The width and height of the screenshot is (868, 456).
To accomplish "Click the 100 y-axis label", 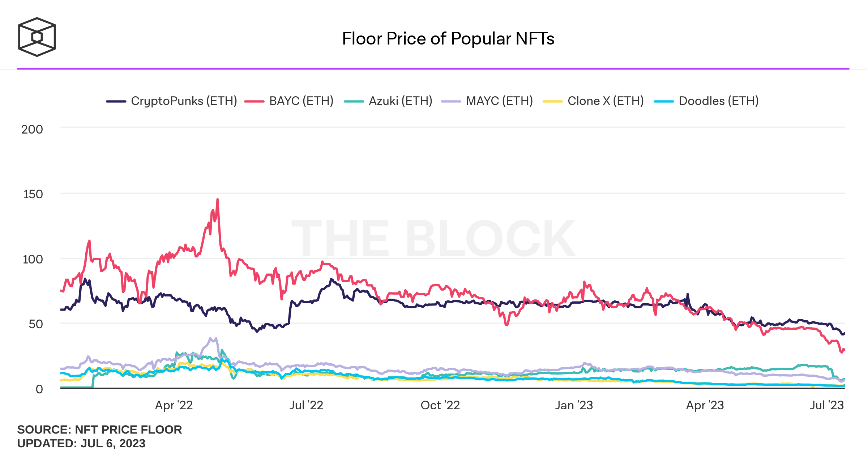I will coord(33,259).
